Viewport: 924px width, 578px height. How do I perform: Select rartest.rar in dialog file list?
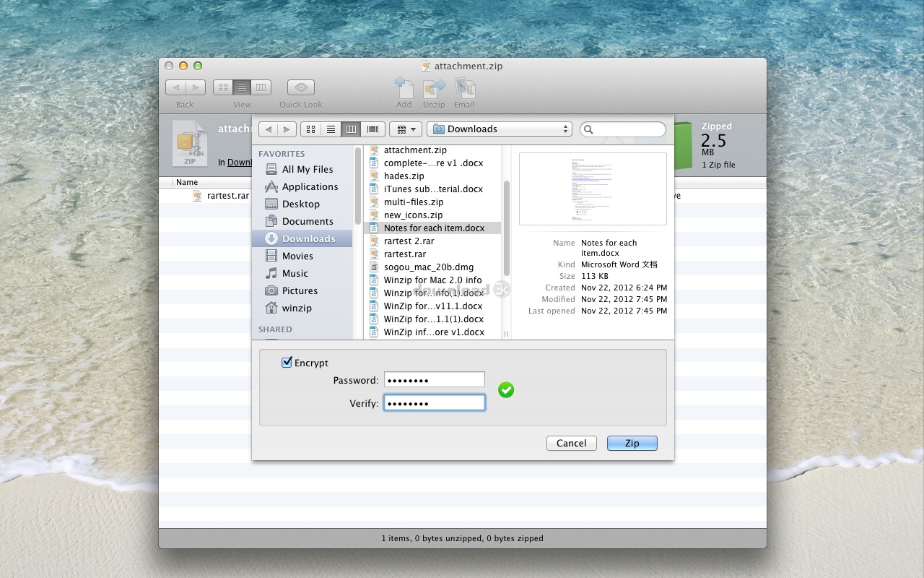[x=432, y=254]
